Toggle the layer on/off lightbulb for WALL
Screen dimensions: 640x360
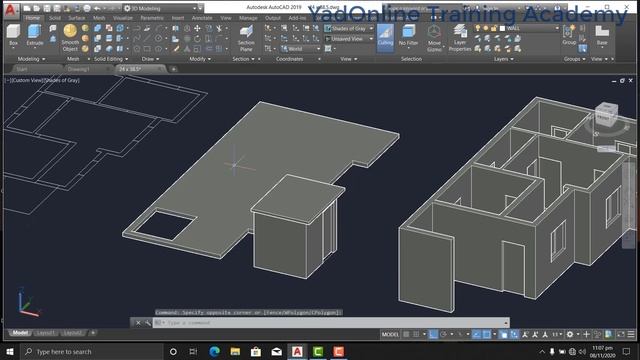478,28
